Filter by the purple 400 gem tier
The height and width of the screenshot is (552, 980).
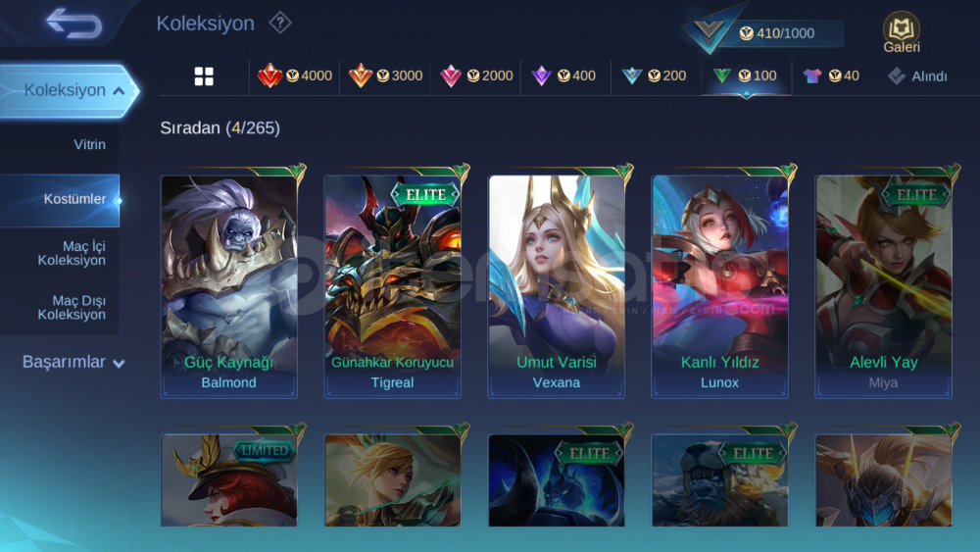click(563, 75)
